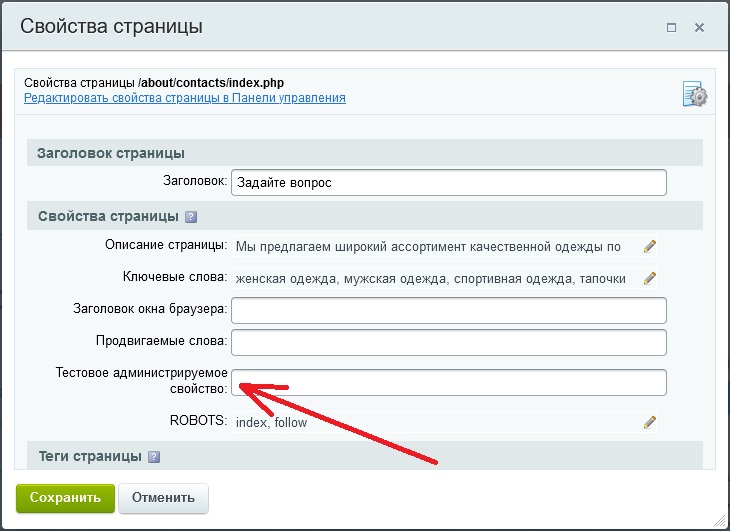
Task: Click the Ключевые слова value text
Action: tap(430, 279)
